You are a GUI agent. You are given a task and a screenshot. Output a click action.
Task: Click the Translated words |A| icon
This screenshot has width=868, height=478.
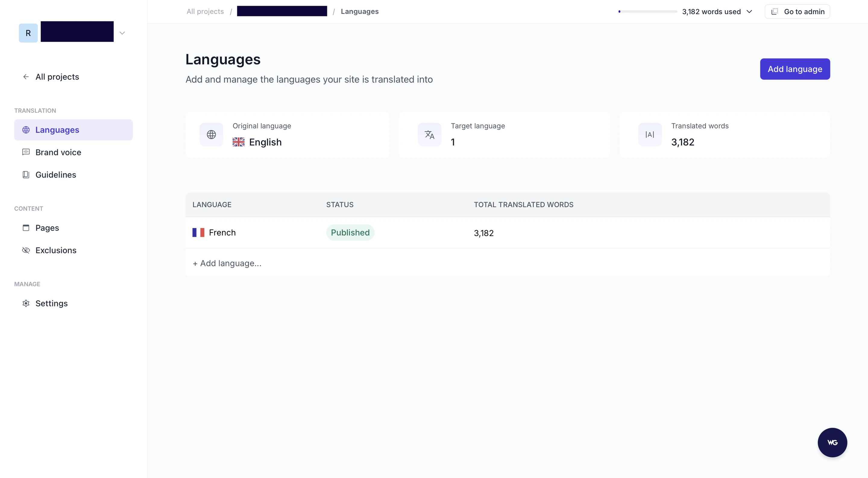click(x=650, y=134)
